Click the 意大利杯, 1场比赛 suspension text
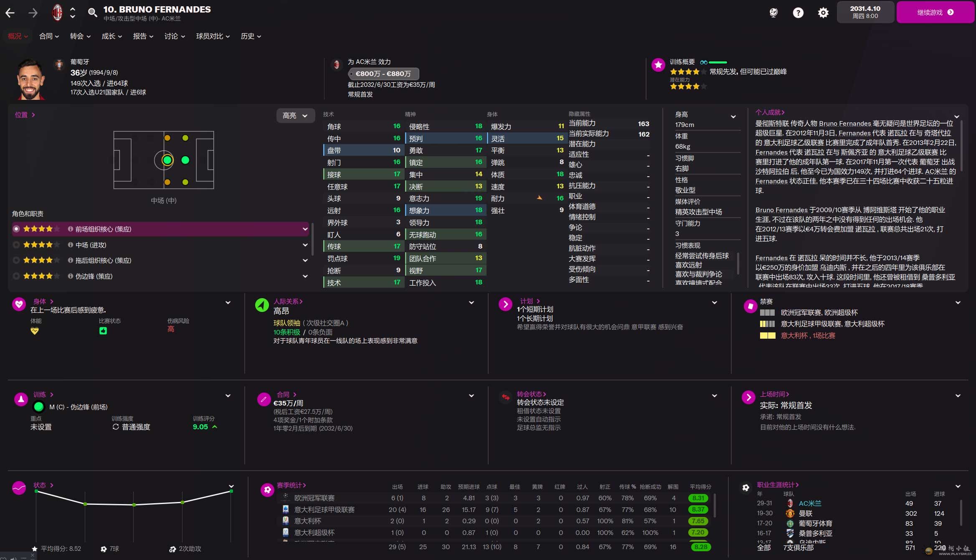 pyautogui.click(x=808, y=335)
